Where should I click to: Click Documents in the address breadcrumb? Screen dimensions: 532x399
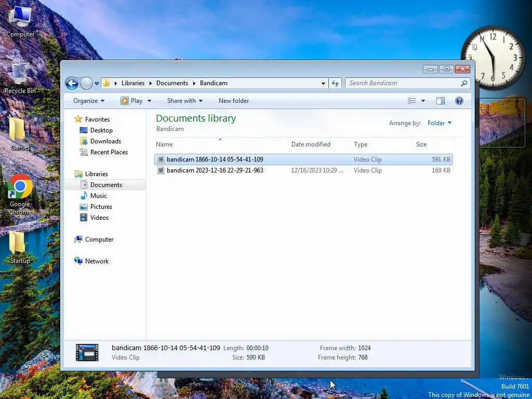coord(172,83)
